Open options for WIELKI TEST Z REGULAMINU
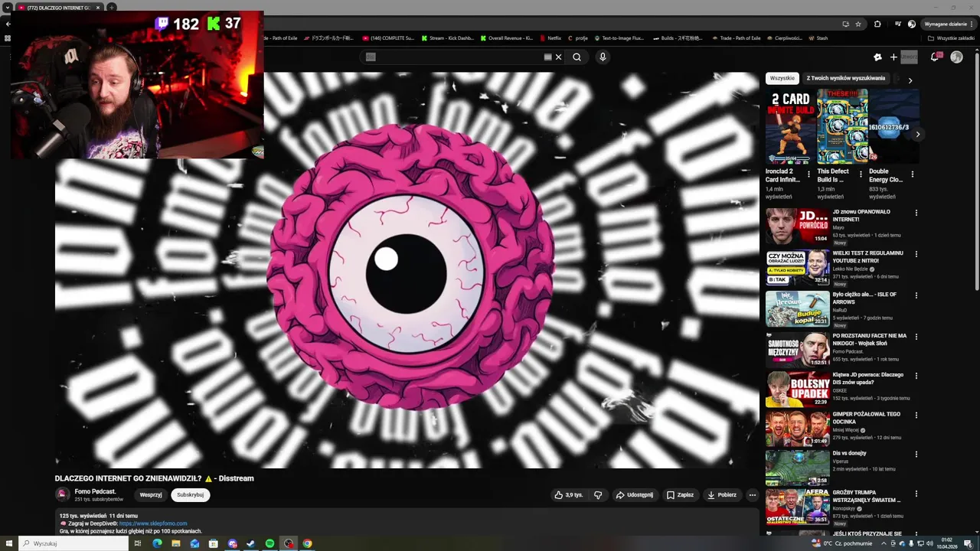Image resolution: width=980 pixels, height=551 pixels. [x=916, y=254]
